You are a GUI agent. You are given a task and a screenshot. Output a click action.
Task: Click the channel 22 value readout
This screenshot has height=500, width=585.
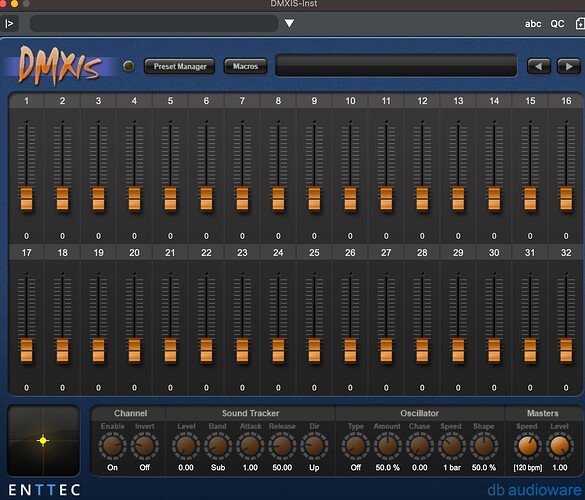206,388
